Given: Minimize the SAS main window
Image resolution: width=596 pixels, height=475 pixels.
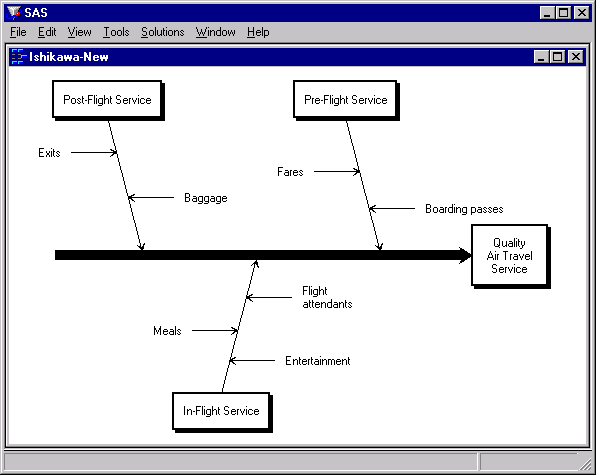Looking at the screenshot, I should [x=547, y=13].
